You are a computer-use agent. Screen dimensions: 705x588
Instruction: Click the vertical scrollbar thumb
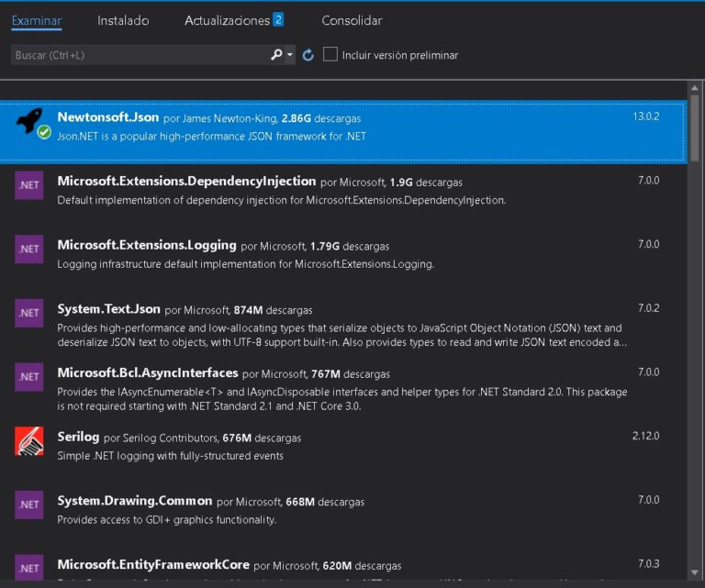[x=695, y=128]
